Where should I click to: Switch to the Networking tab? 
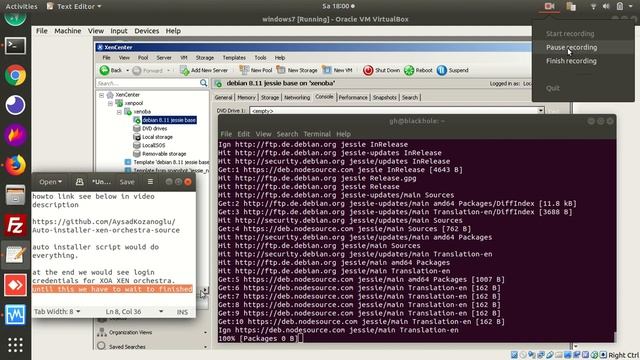[x=297, y=98]
